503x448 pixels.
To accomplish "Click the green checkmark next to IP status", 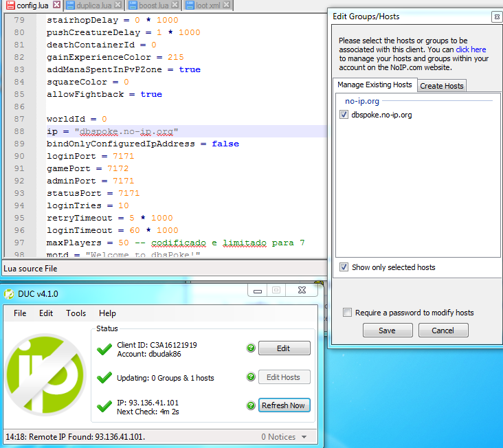I will [104, 406].
